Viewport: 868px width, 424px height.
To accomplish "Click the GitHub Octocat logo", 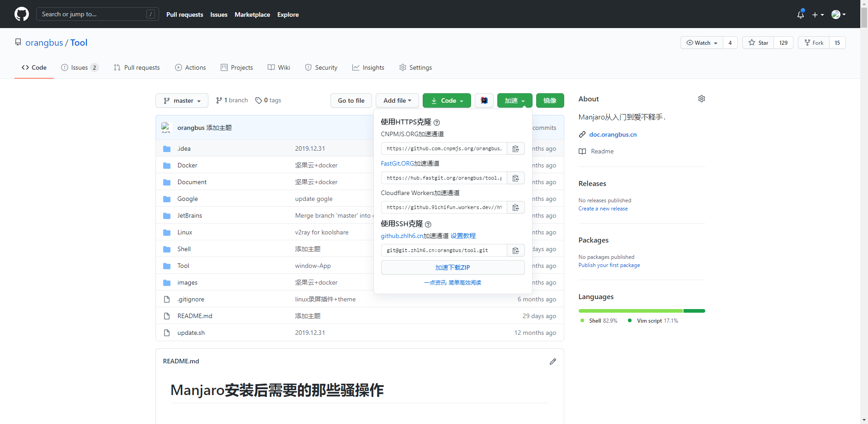I will tap(21, 14).
